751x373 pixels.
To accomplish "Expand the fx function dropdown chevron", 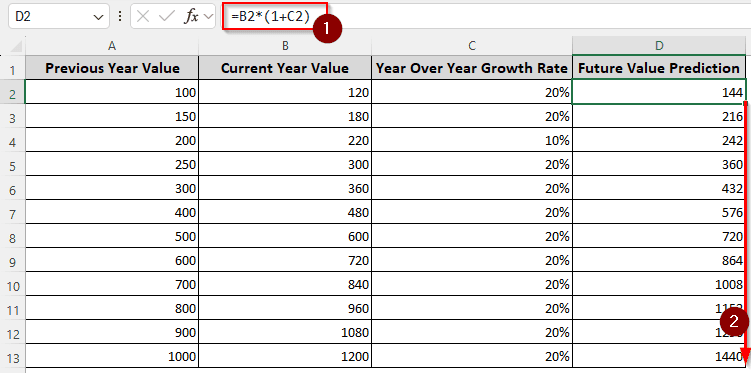I will 208,17.
